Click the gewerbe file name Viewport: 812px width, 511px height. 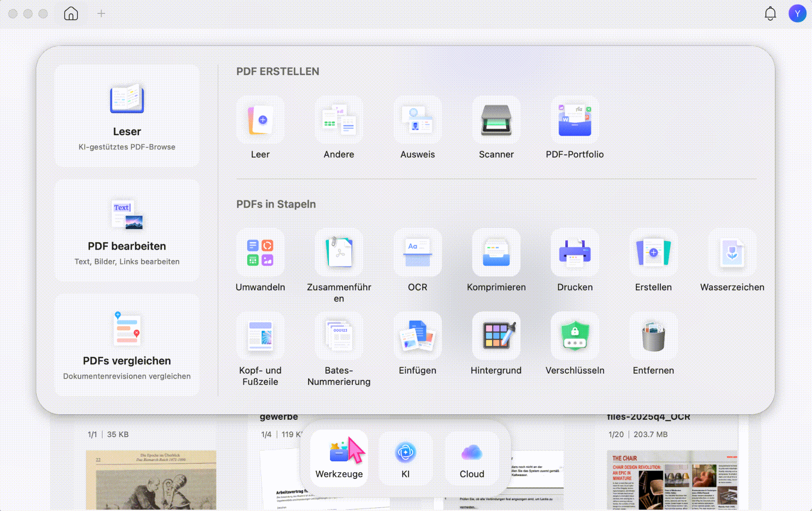pyautogui.click(x=279, y=417)
